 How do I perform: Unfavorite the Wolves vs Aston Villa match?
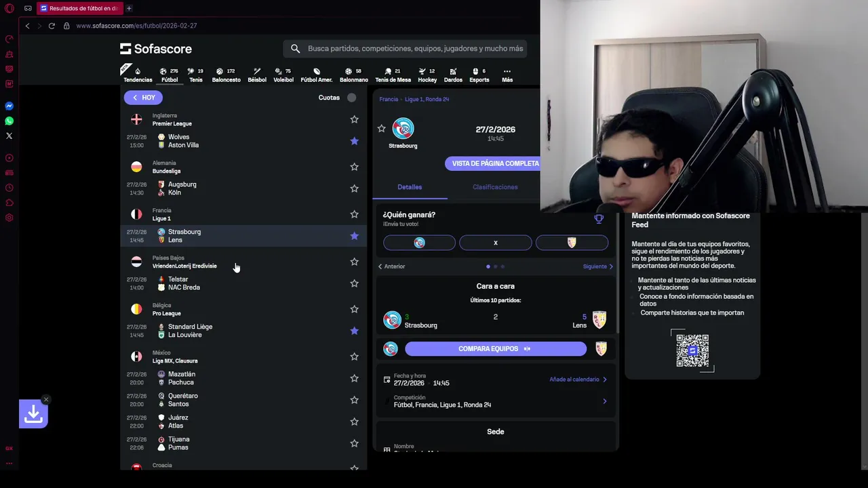click(x=354, y=141)
